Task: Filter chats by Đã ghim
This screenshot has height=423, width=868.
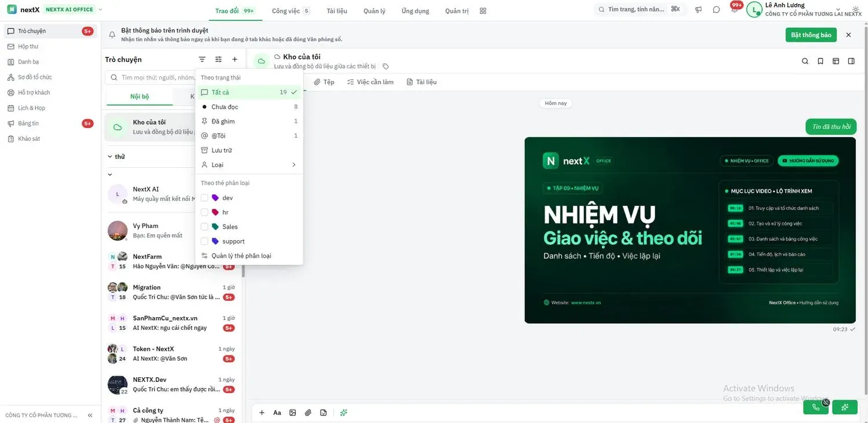Action: click(249, 122)
